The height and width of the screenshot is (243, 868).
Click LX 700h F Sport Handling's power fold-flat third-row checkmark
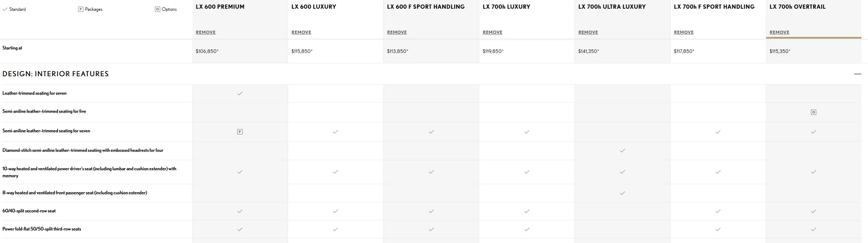(x=718, y=229)
